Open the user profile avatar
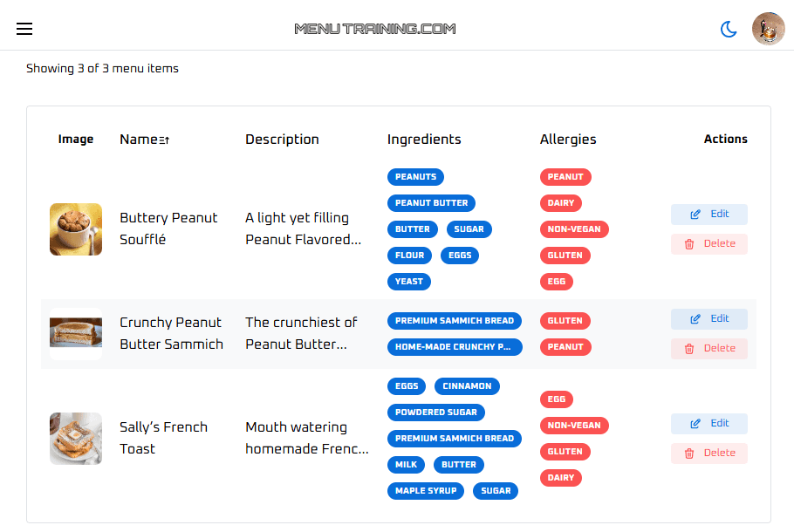This screenshot has height=532, width=794. (x=768, y=29)
